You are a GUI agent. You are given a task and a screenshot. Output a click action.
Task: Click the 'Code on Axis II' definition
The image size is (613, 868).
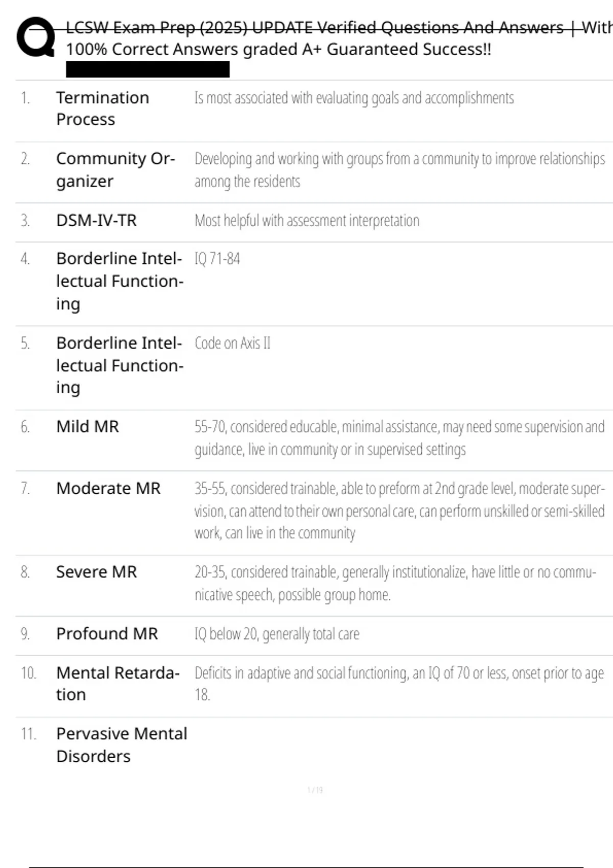(x=232, y=343)
